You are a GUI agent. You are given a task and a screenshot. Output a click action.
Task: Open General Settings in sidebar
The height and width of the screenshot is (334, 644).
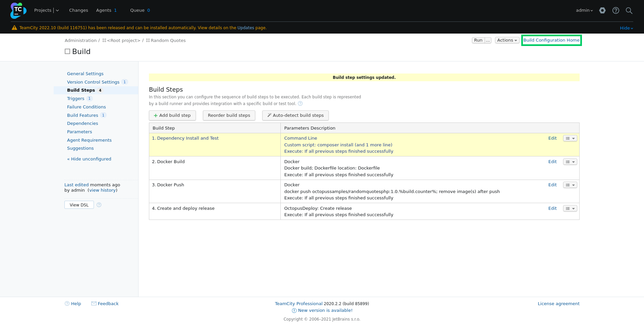85,74
